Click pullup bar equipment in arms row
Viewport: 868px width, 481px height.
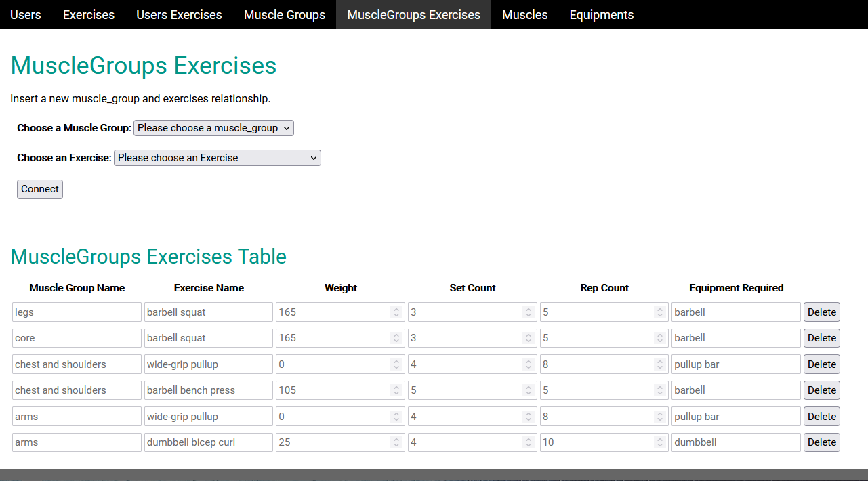click(x=736, y=417)
